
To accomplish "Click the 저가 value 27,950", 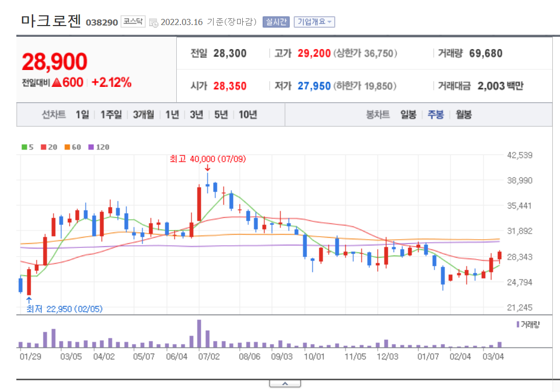I will click(x=314, y=86).
